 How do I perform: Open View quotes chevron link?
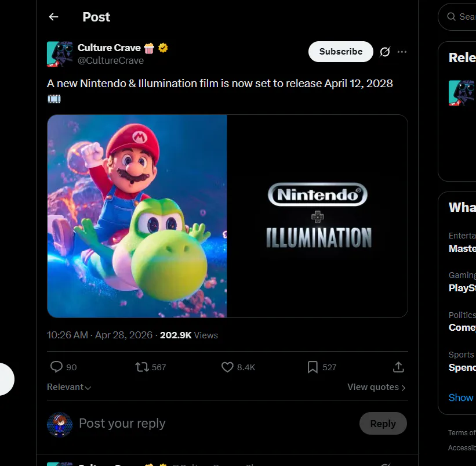(376, 387)
